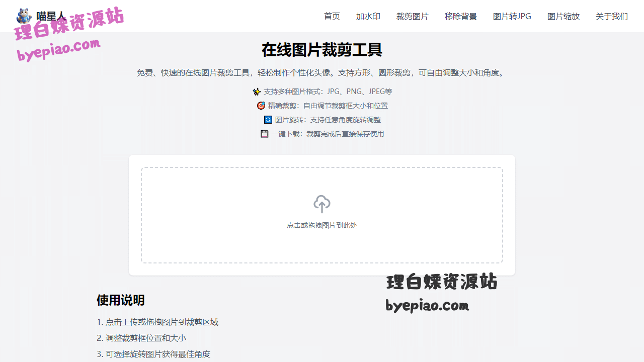Select 裁剪图片 in the navigation bar

click(x=413, y=16)
